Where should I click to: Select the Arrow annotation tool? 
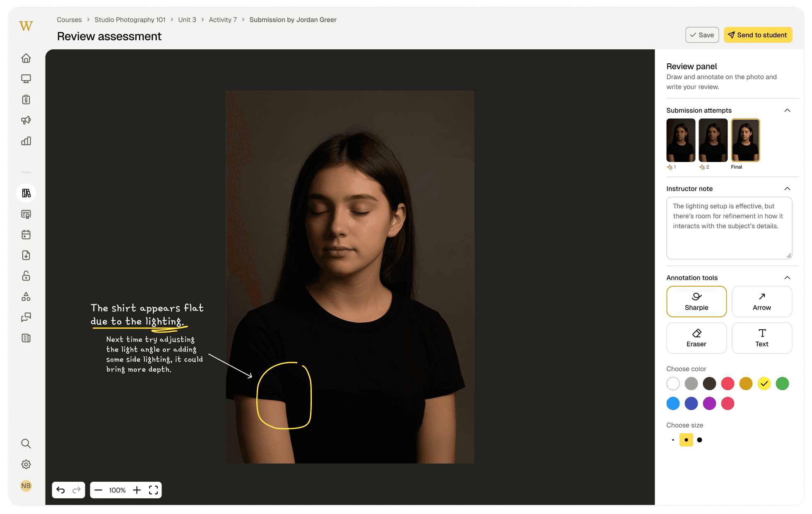coord(761,302)
